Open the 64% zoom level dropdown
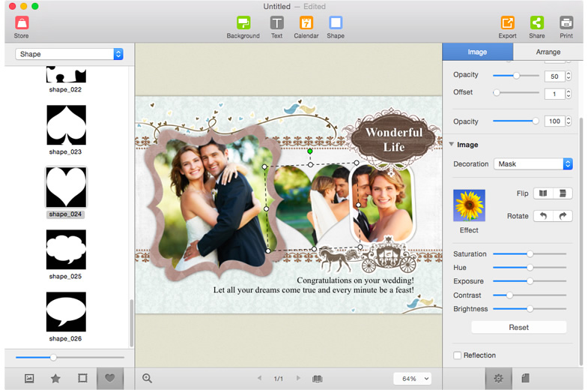This screenshot has width=588, height=390. point(412,379)
